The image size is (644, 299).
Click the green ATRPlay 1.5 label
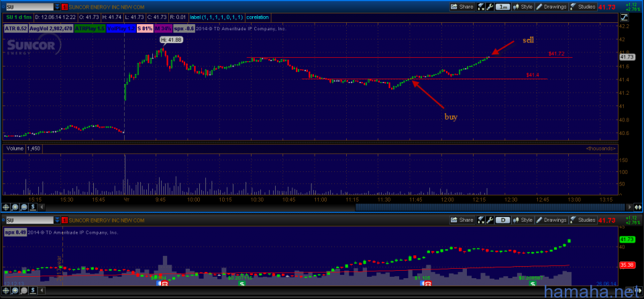(91, 28)
